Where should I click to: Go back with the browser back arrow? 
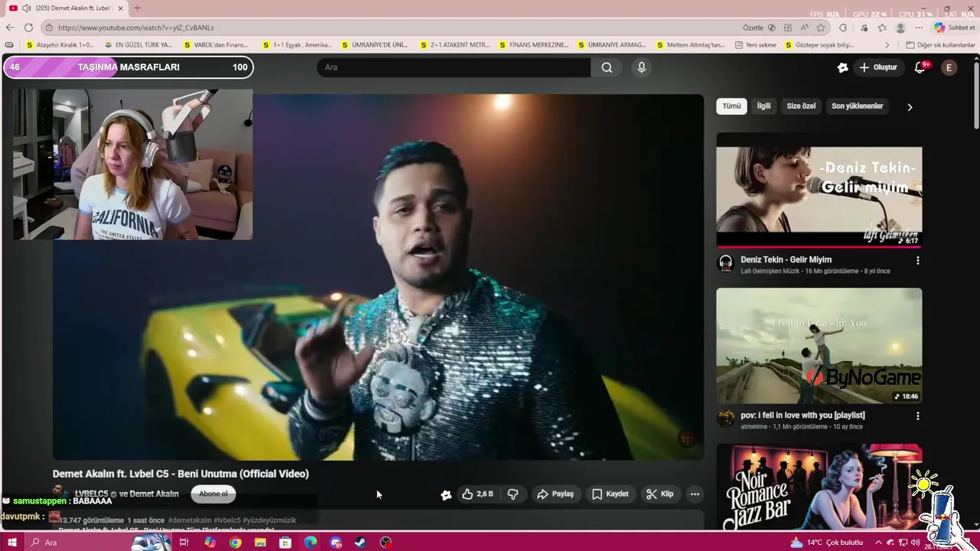(10, 28)
